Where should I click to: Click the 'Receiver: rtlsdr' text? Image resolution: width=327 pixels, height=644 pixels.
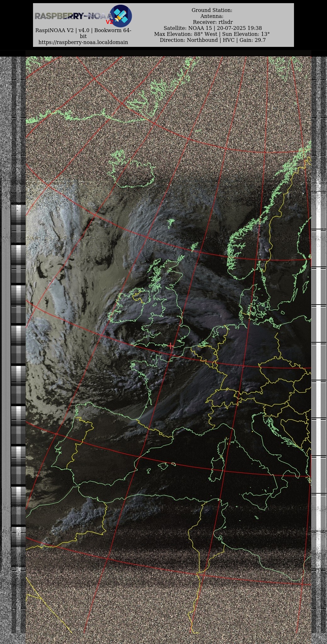(213, 22)
